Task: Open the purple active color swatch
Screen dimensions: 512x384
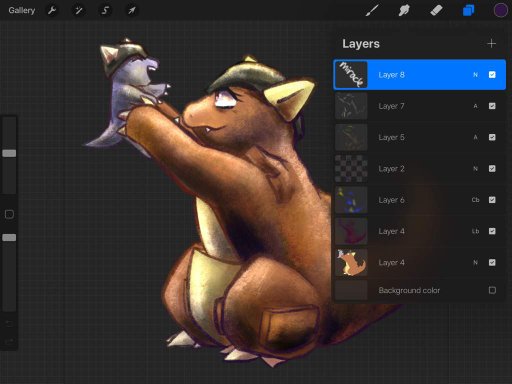Action: click(500, 10)
